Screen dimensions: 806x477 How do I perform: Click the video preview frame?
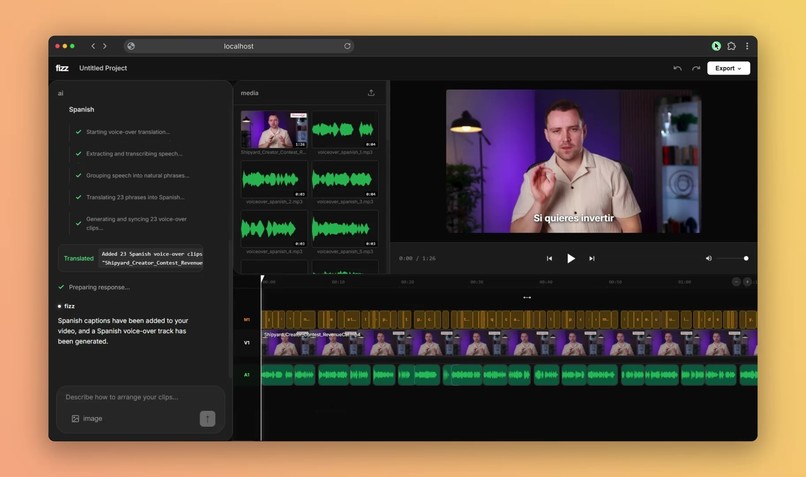[x=573, y=161]
